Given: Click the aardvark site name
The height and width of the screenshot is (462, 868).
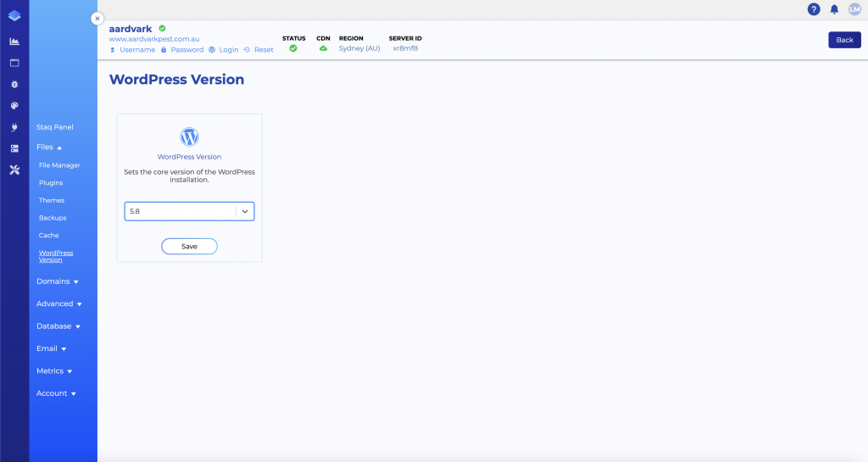Looking at the screenshot, I should [131, 29].
